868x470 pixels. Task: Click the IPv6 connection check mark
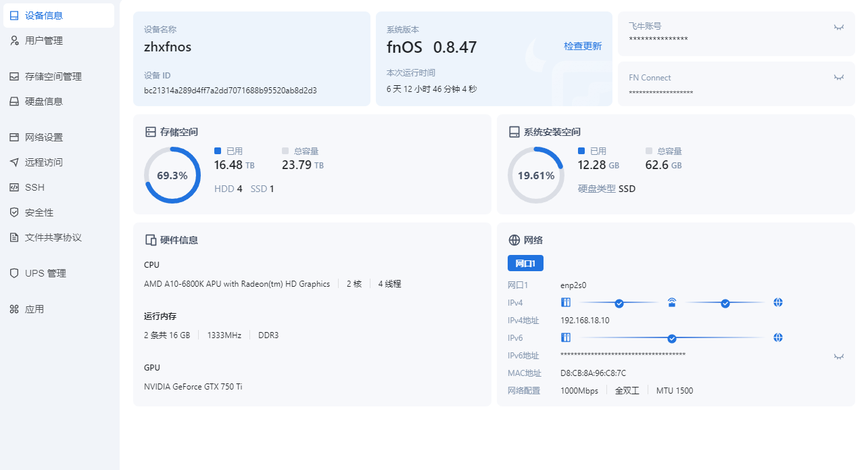[672, 338]
